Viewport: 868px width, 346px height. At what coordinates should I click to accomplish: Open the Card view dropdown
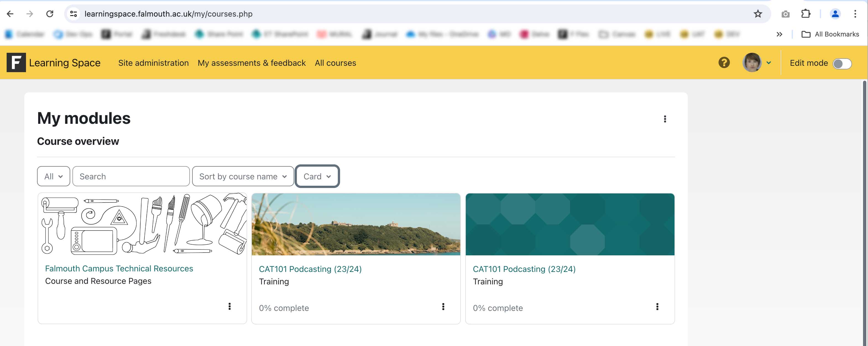317,176
